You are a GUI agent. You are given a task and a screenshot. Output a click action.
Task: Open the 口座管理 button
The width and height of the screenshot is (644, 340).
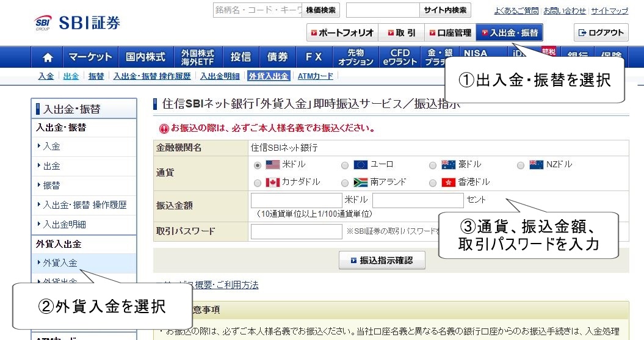tap(450, 33)
